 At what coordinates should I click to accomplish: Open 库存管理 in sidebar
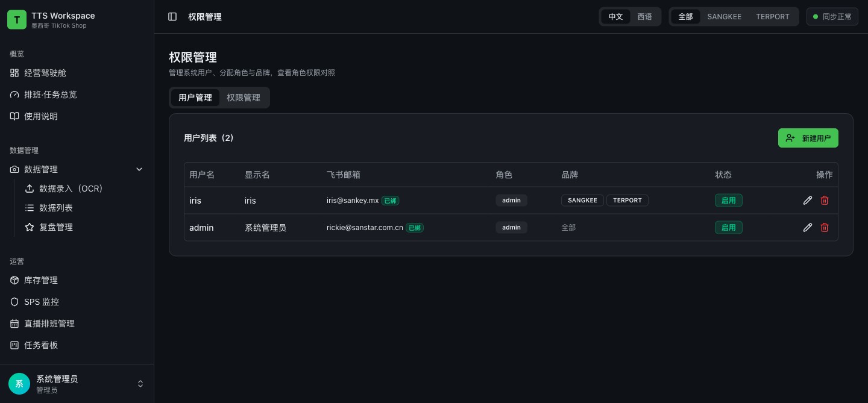click(77, 280)
